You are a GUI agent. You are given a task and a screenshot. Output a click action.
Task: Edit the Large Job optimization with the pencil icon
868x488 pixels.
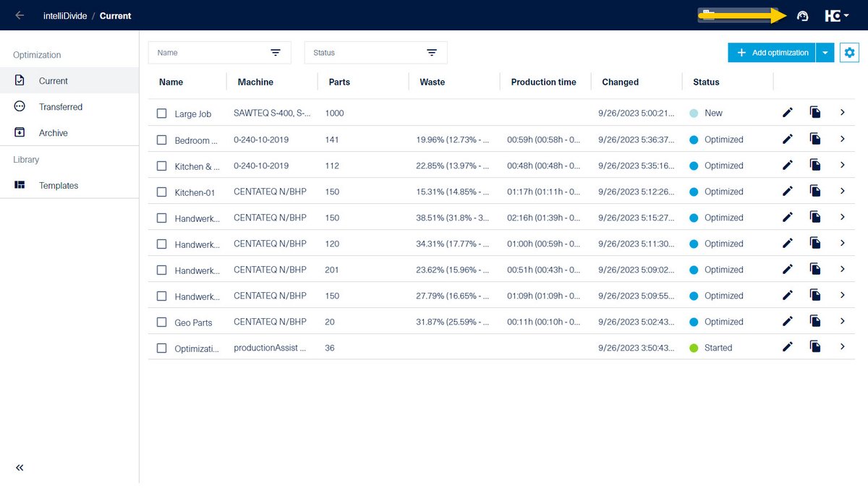tap(787, 113)
